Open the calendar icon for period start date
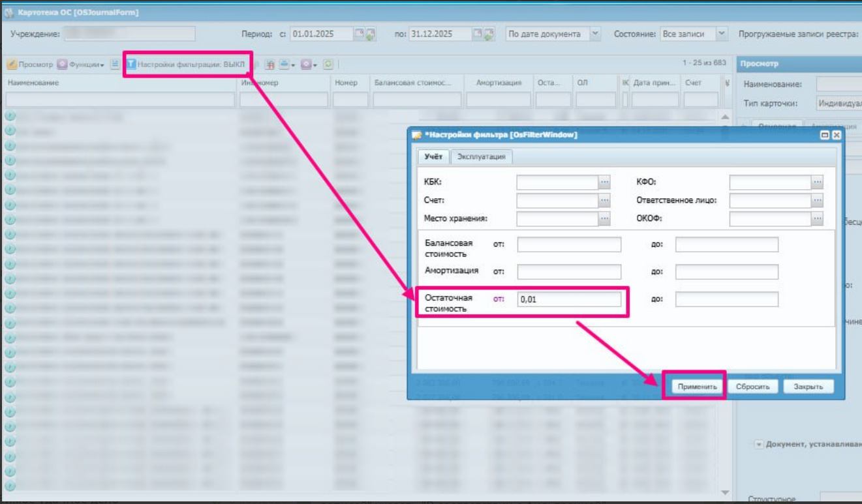 click(x=359, y=34)
